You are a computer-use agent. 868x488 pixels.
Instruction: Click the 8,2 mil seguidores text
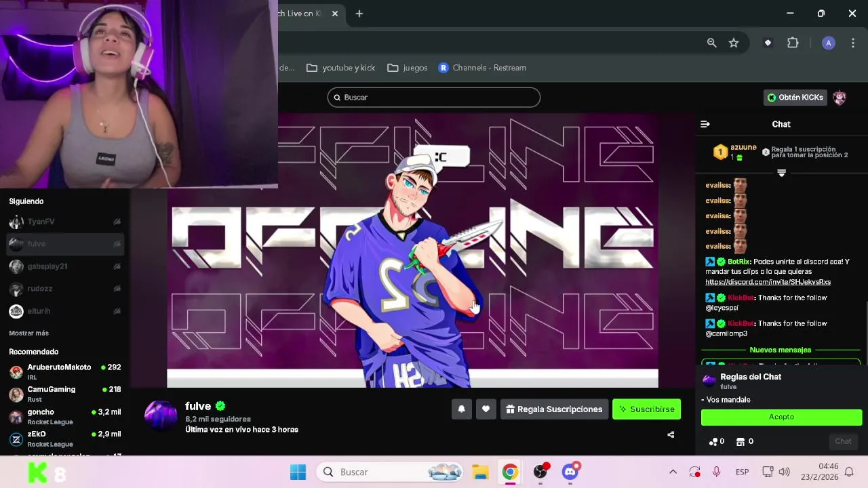coord(218,419)
